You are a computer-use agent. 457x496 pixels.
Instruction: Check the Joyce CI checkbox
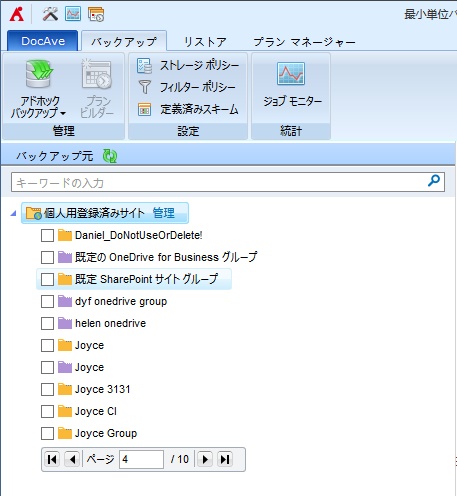tap(47, 411)
